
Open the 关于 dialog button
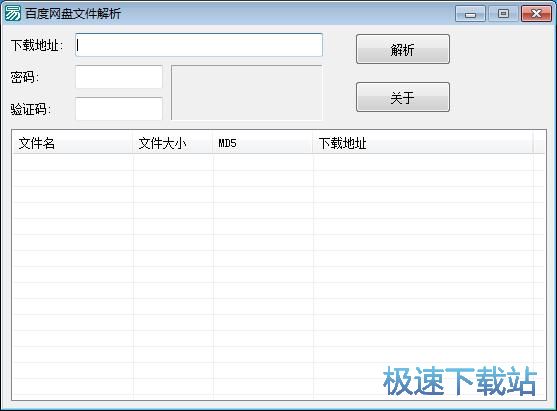[x=403, y=97]
